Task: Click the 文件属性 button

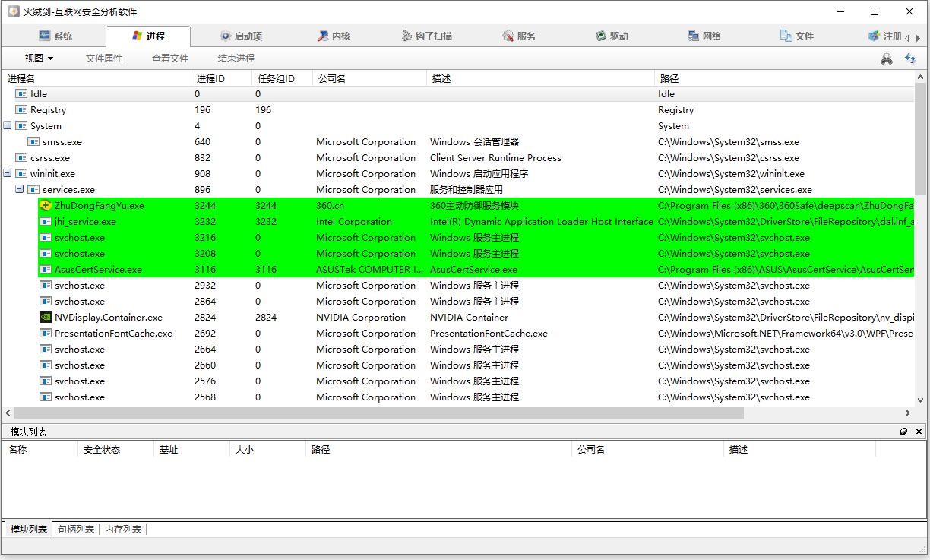Action: [x=104, y=59]
